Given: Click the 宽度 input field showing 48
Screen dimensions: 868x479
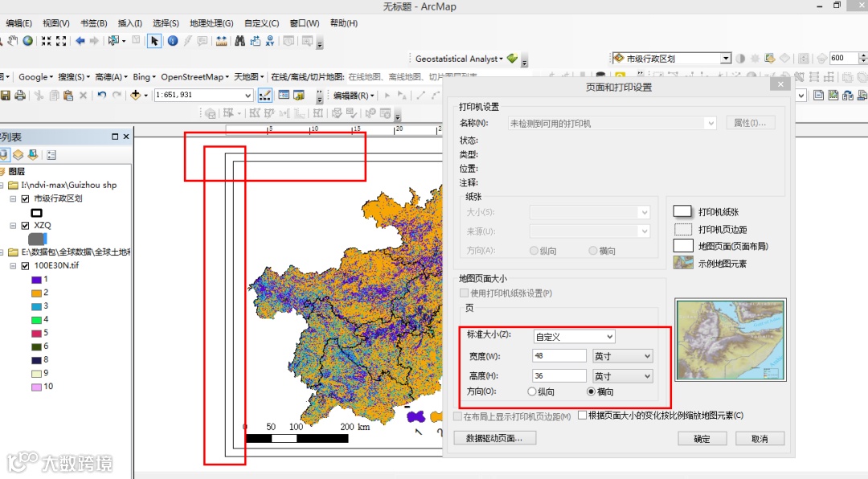Looking at the screenshot, I should tap(559, 356).
